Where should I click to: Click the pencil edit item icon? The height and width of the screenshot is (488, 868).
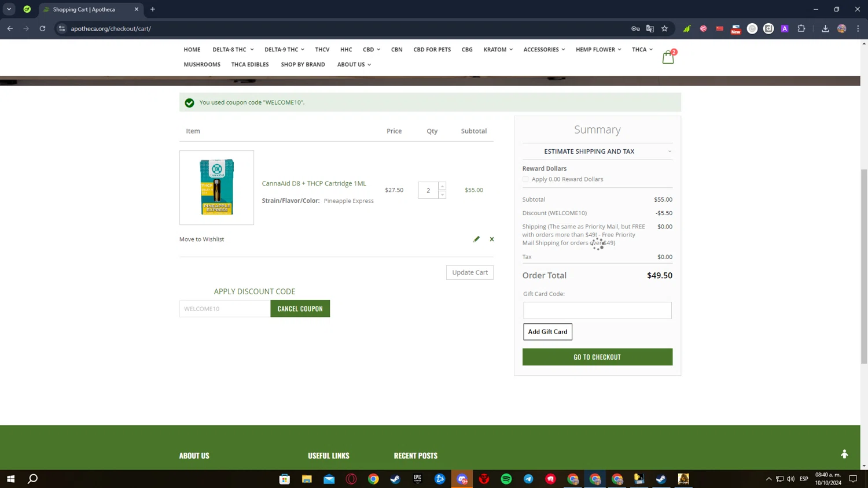[x=476, y=239]
